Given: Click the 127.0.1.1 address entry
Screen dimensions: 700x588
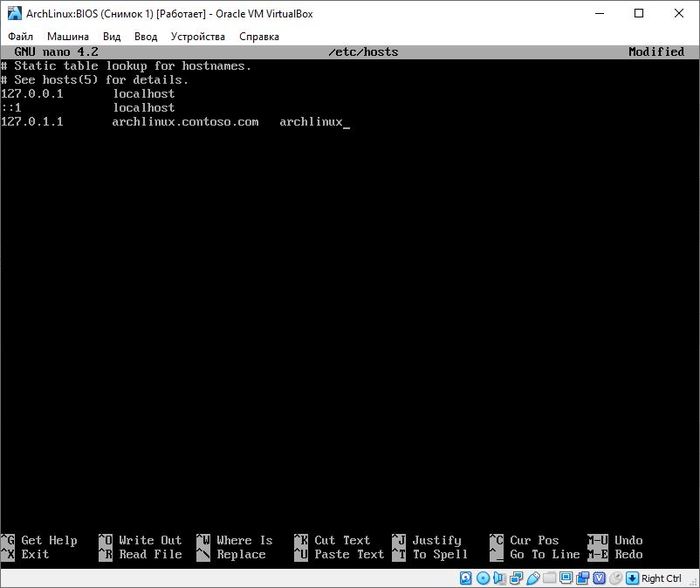Looking at the screenshot, I should pos(32,121).
